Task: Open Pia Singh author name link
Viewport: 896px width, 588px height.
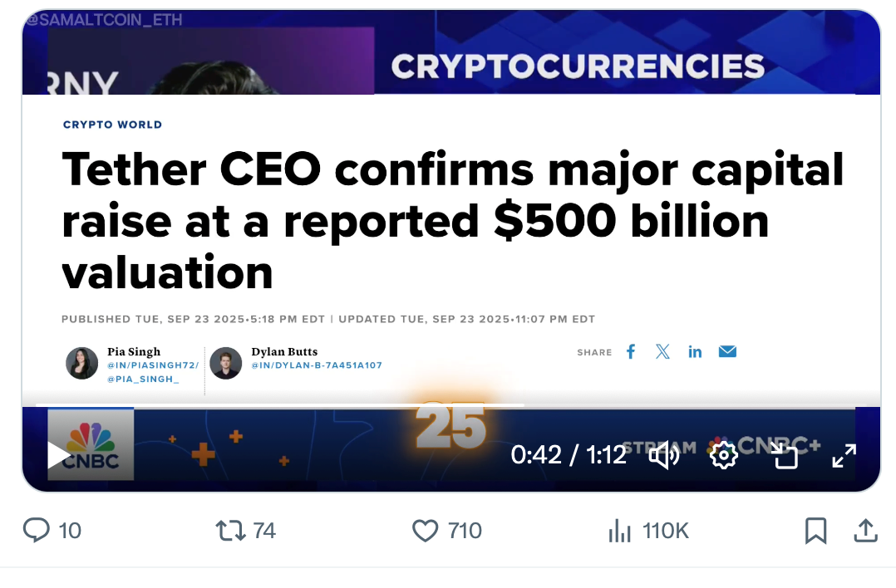Action: [134, 351]
